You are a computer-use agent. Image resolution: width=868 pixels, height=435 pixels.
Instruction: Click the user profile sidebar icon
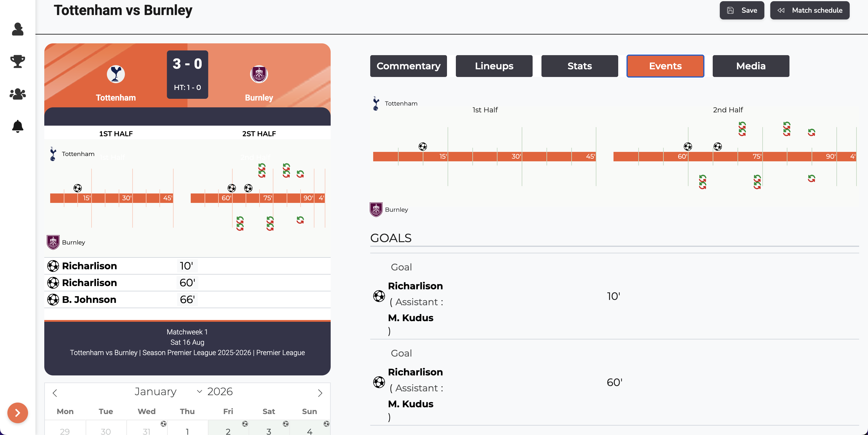click(x=17, y=29)
